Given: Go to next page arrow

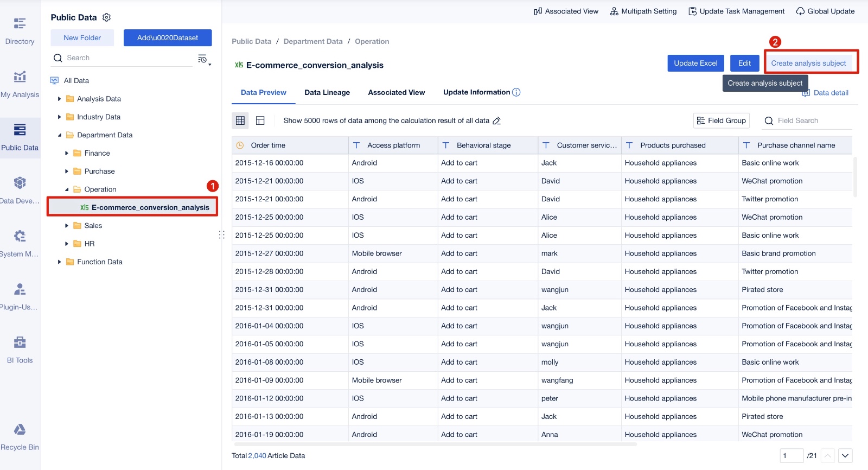Looking at the screenshot, I should point(845,455).
